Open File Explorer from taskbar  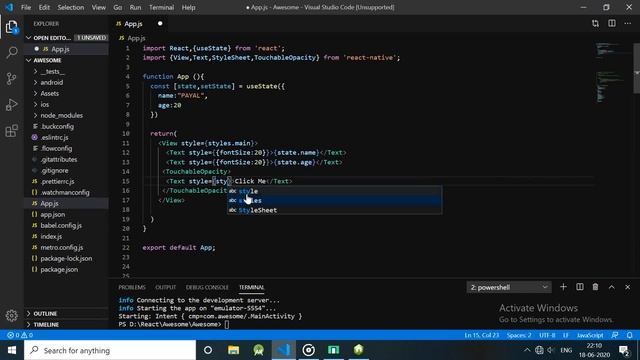pos(233,350)
